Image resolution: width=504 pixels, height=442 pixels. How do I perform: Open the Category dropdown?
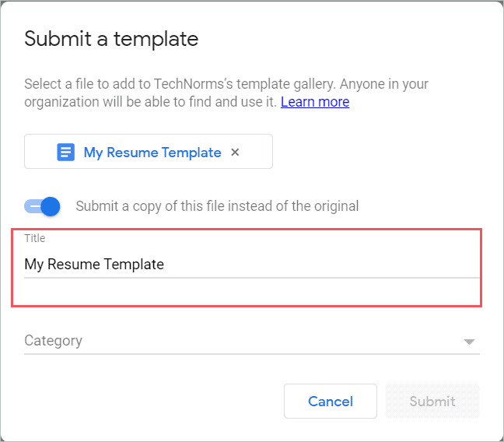click(251, 341)
